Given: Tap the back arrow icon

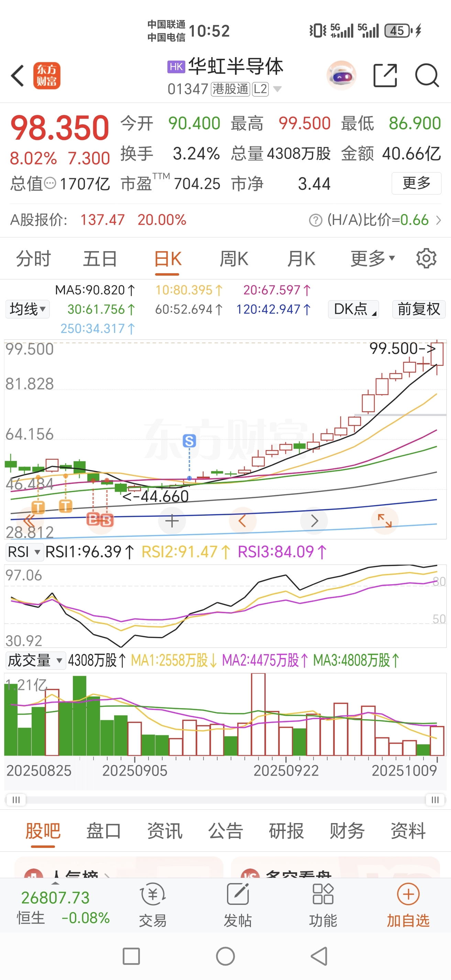Looking at the screenshot, I should tap(18, 76).
